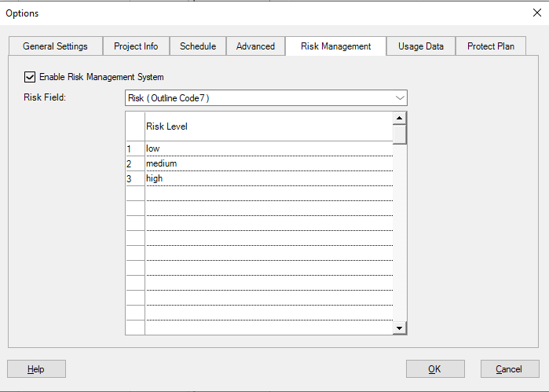Click the scroll up arrow in risk table

point(400,118)
